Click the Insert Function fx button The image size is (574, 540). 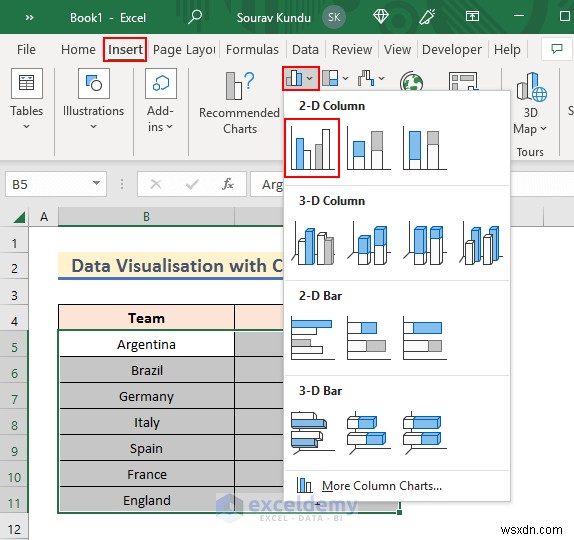click(228, 184)
